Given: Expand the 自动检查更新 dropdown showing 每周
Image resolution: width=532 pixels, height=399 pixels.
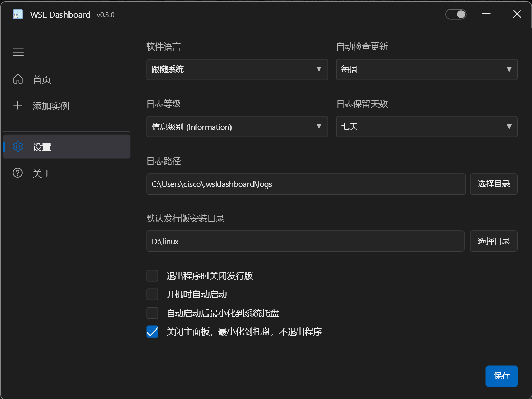Looking at the screenshot, I should [x=427, y=69].
